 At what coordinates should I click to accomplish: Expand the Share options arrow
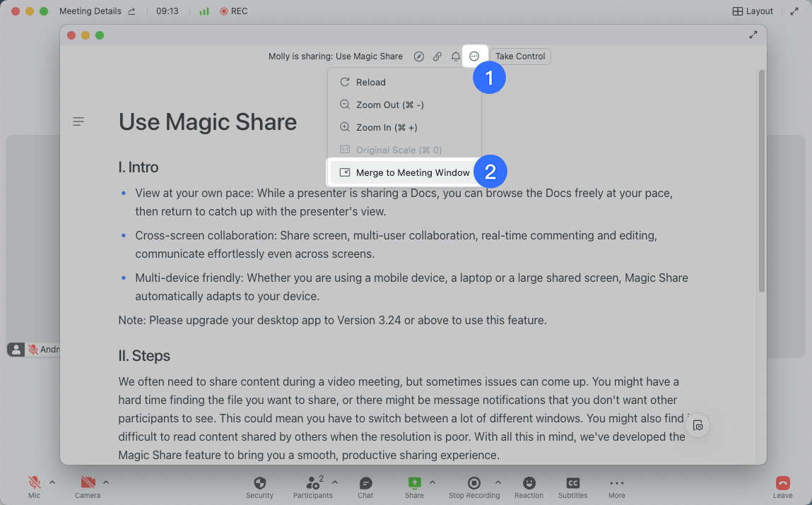[433, 482]
